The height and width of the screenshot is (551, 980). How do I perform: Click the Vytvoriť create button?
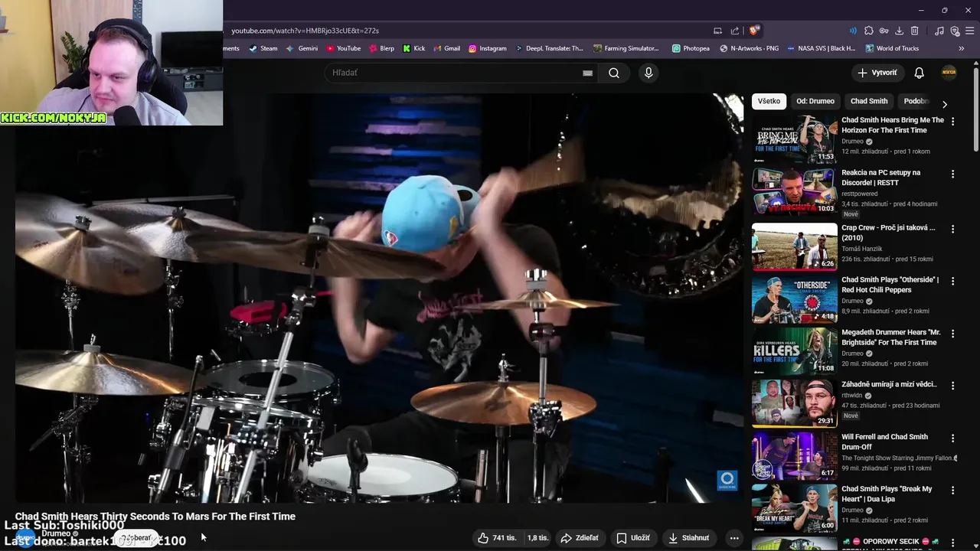[877, 73]
